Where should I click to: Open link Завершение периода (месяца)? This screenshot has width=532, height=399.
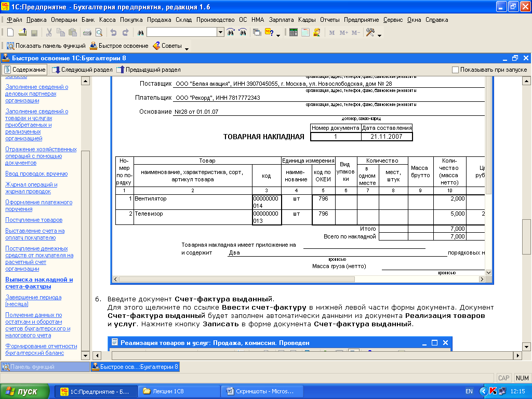pos(33,301)
